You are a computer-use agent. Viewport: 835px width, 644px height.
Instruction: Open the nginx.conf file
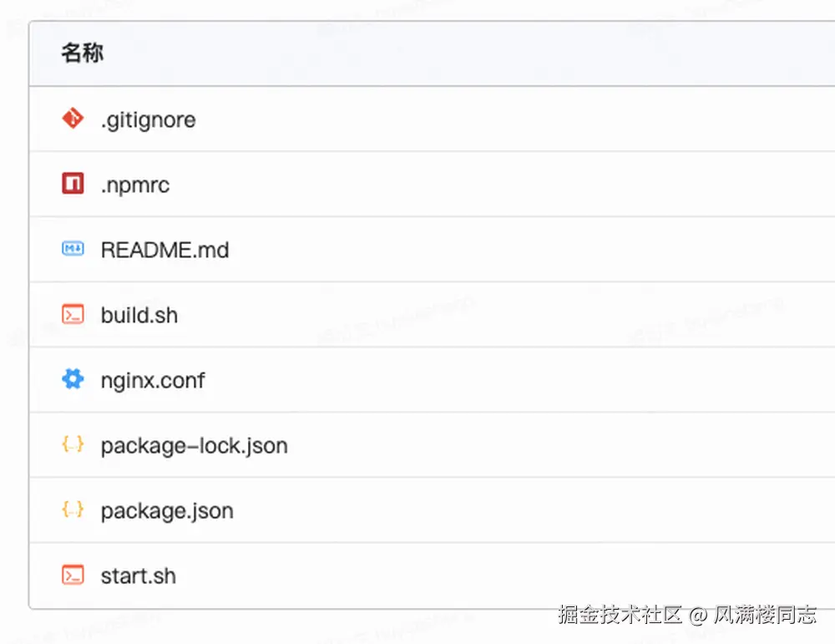point(152,381)
